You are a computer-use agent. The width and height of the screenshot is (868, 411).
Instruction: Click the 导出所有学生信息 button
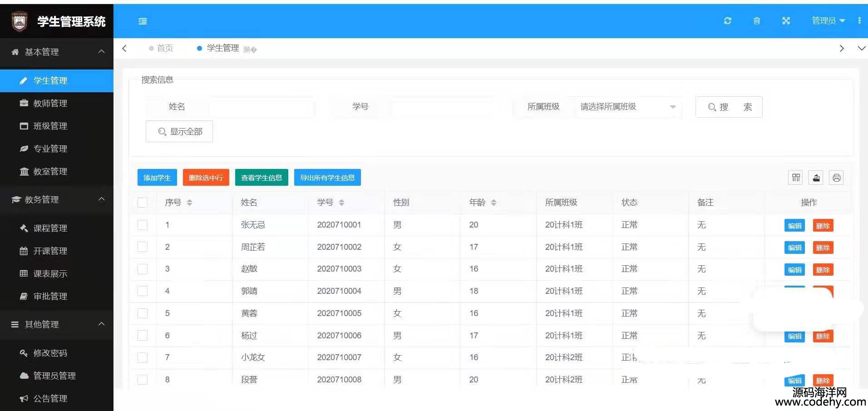click(327, 178)
